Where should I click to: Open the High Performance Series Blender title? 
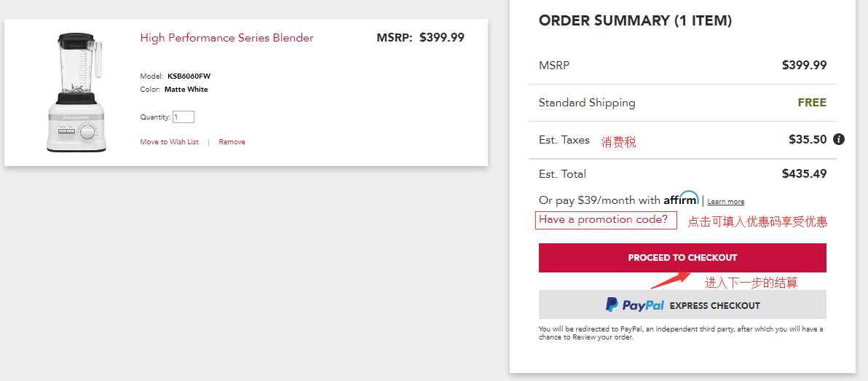(226, 38)
